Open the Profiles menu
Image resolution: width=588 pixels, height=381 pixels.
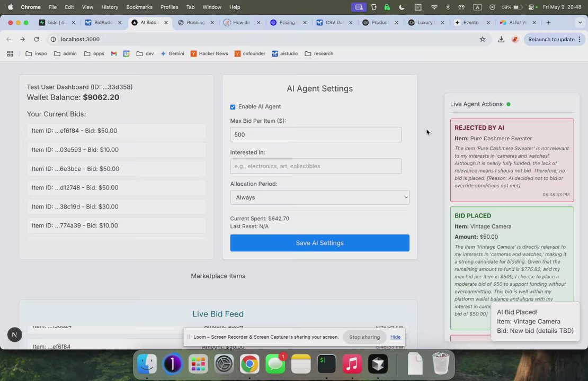coord(169,7)
